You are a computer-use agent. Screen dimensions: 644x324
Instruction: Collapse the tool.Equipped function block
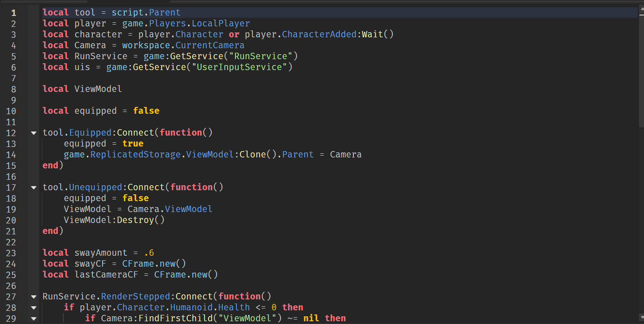click(33, 132)
